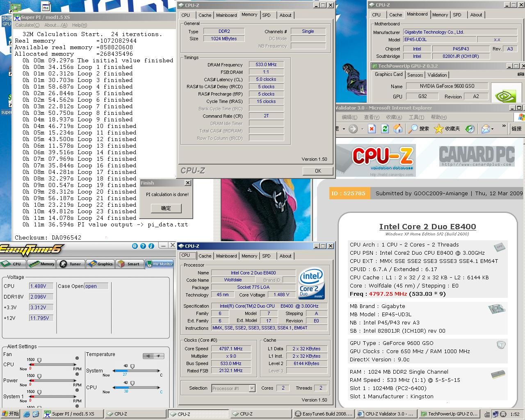Click Internet Explorer quick launch icon
The width and height of the screenshot is (525, 420).
click(x=27, y=414)
